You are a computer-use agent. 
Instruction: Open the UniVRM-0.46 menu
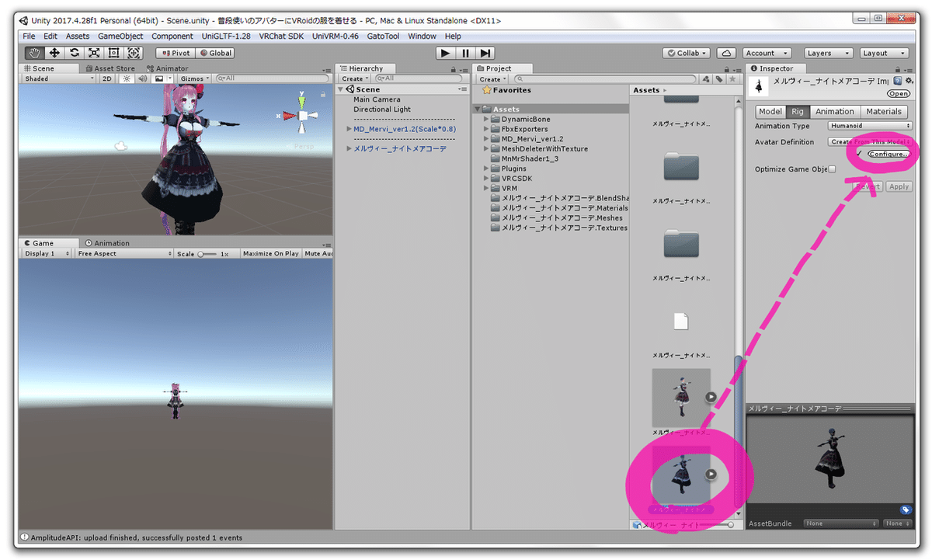point(336,37)
